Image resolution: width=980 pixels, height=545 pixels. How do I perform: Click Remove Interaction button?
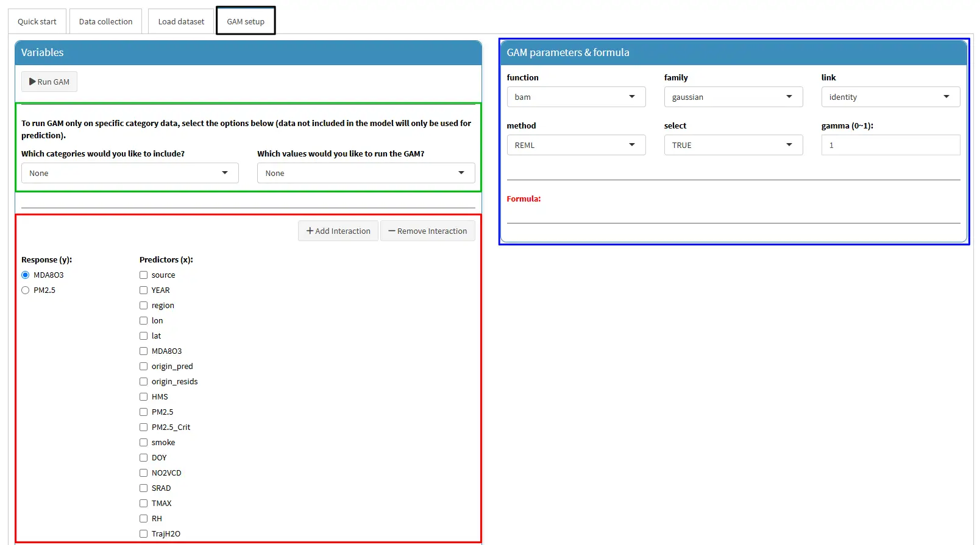pyautogui.click(x=427, y=231)
